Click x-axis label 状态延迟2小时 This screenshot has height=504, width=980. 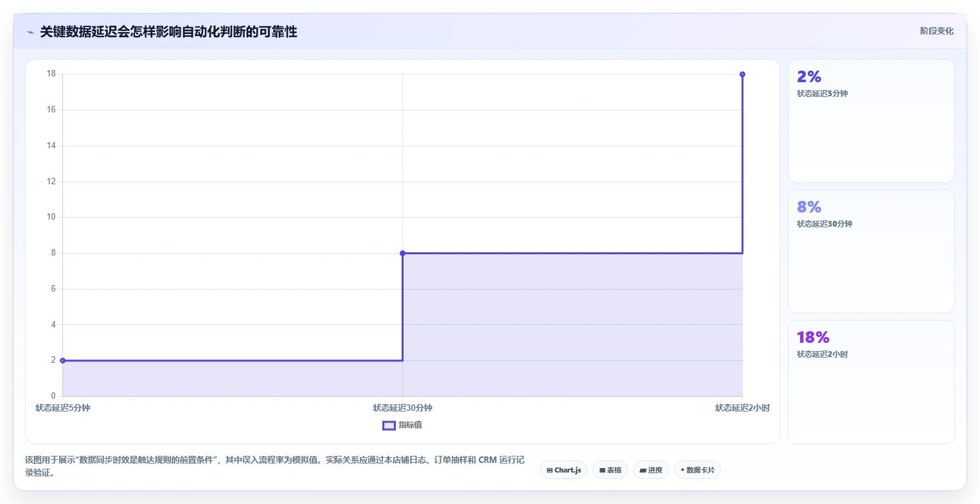click(742, 408)
